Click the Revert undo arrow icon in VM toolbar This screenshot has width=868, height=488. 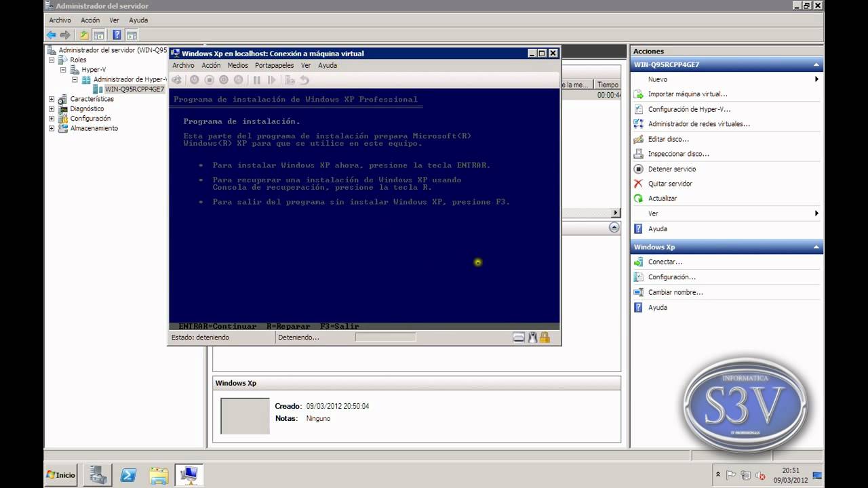tap(304, 80)
